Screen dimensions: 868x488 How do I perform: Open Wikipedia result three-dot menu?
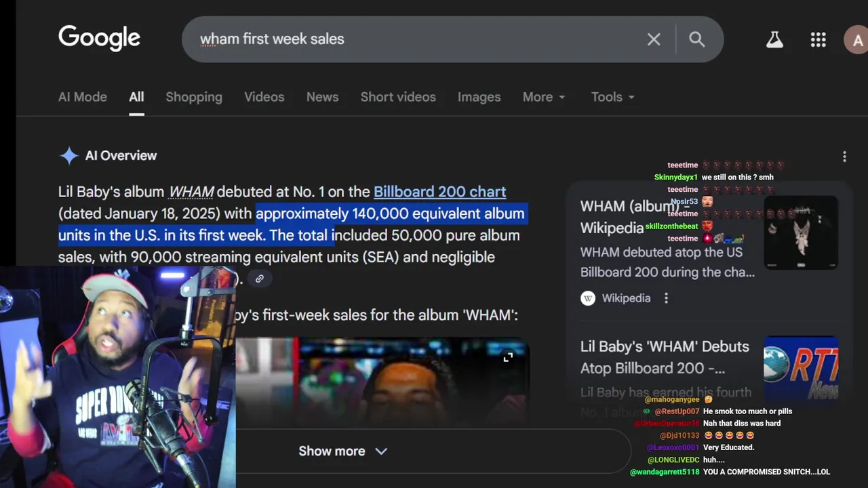[x=666, y=298]
